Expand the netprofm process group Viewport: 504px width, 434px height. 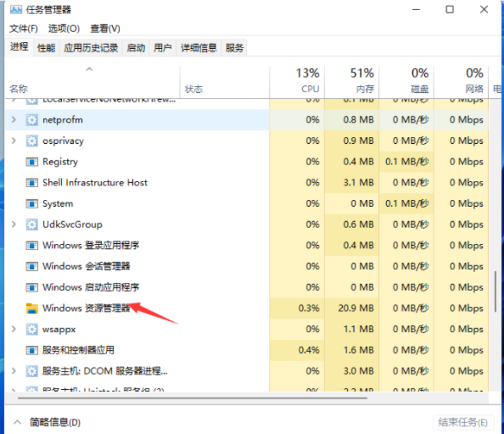tap(14, 120)
